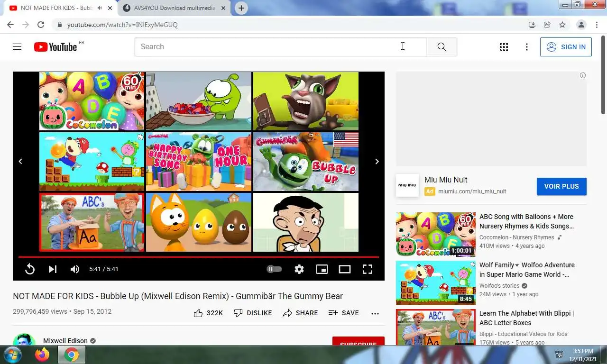
Task: Open Learn The Alphabet With Blippi title
Action: [x=526, y=318]
